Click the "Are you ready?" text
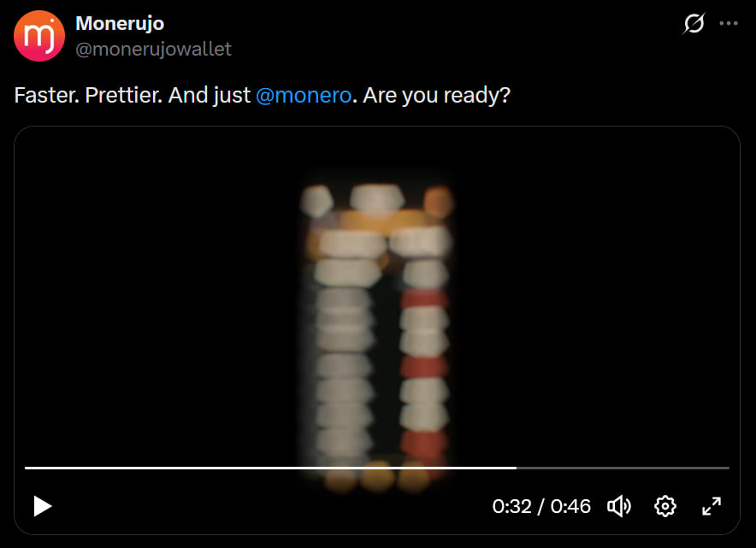This screenshot has height=548, width=756. pos(436,95)
